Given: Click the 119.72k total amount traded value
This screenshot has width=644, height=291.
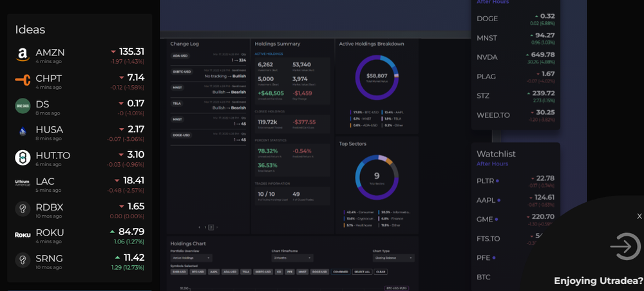Looking at the screenshot, I should click(x=267, y=122).
